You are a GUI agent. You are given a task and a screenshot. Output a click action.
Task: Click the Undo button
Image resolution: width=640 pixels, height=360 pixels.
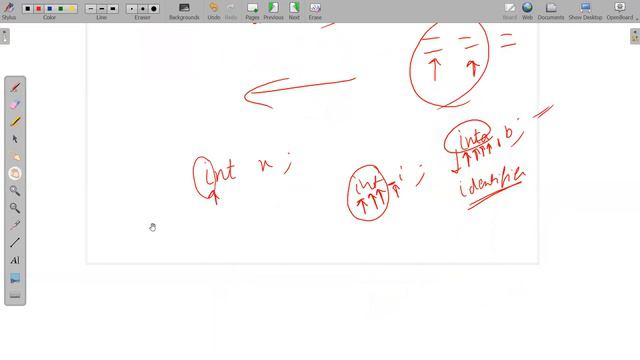(213, 11)
